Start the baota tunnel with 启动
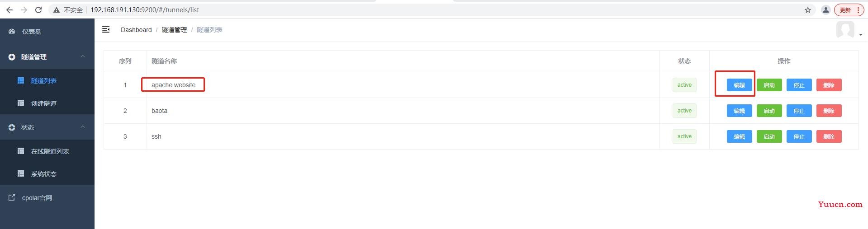Image resolution: width=868 pixels, height=229 pixels. (769, 111)
